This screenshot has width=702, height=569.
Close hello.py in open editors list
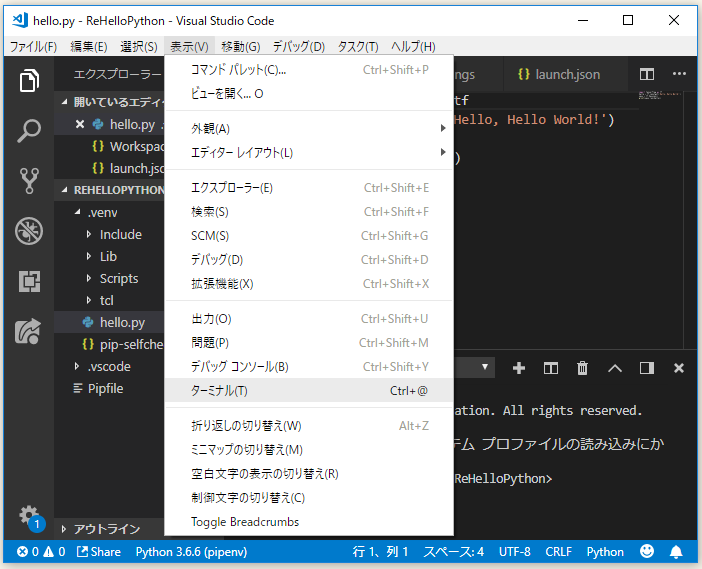coord(80,124)
